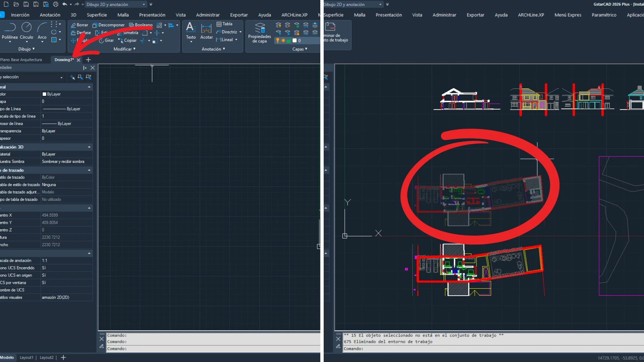Click the Muestra Sombra value field
Viewport: 644px width, 362px height.
66,162
